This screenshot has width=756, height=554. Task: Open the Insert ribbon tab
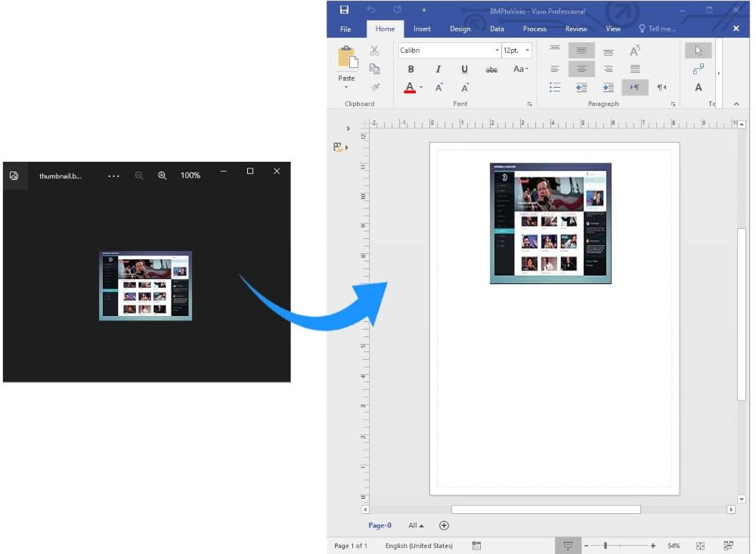(x=422, y=29)
